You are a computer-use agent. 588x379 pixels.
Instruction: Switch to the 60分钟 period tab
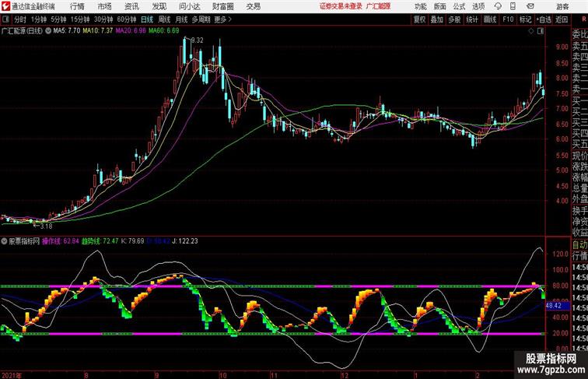[x=127, y=19]
